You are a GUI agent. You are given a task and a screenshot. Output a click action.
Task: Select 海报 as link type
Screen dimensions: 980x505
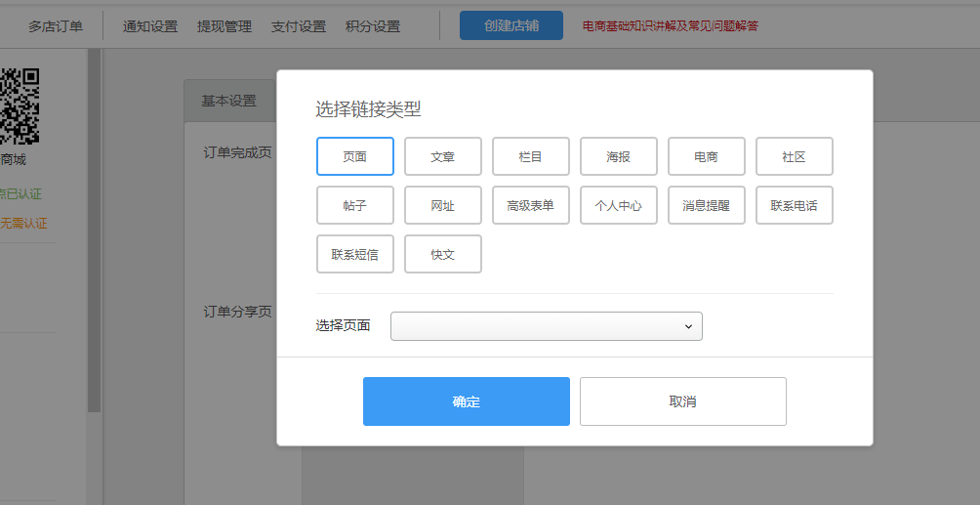click(619, 156)
